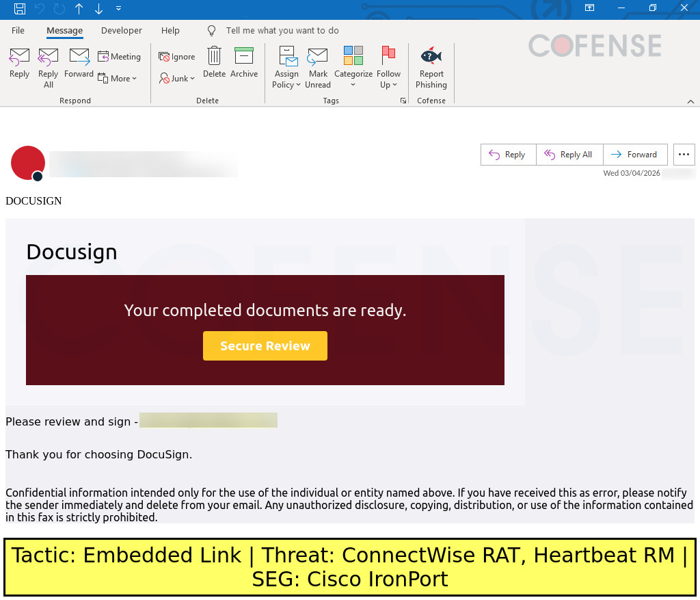Click the blurred link after 'Please review and sign'
Image resolution: width=700 pixels, height=600 pixels.
(208, 420)
